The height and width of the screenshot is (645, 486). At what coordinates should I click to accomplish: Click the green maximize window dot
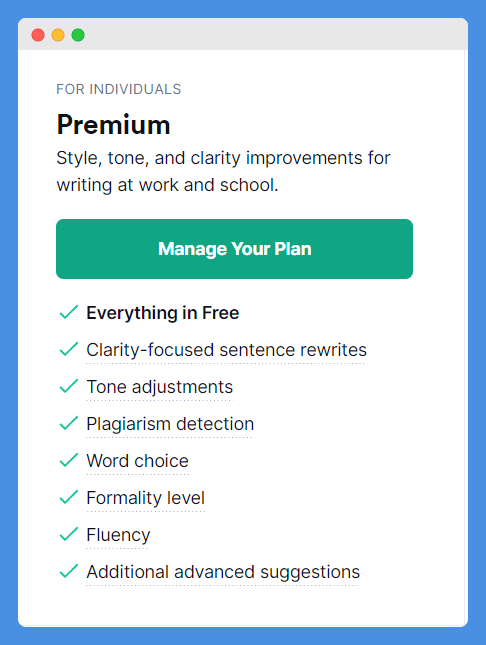click(78, 35)
